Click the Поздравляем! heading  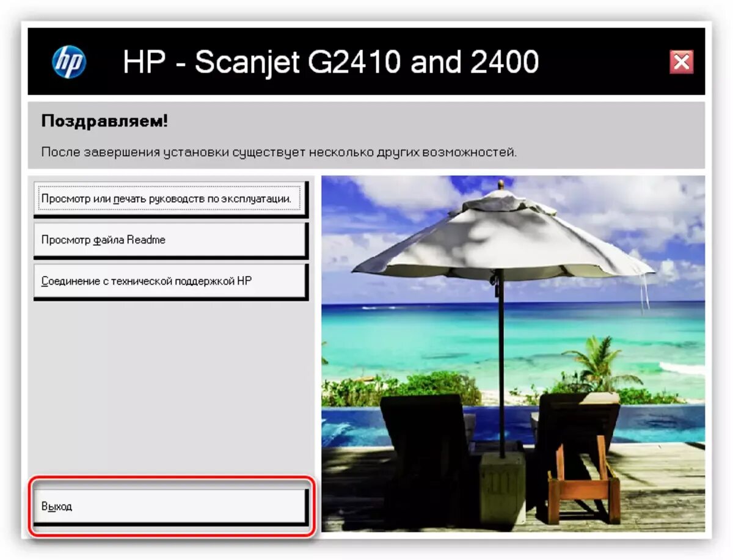pyautogui.click(x=104, y=121)
